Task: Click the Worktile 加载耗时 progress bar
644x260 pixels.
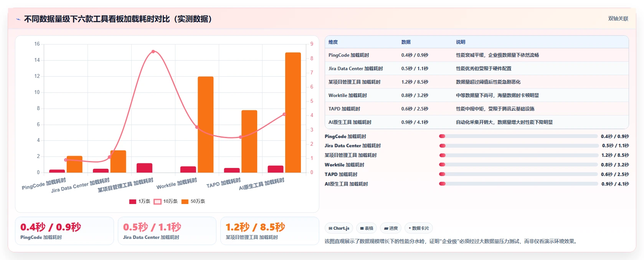Action: [519, 165]
